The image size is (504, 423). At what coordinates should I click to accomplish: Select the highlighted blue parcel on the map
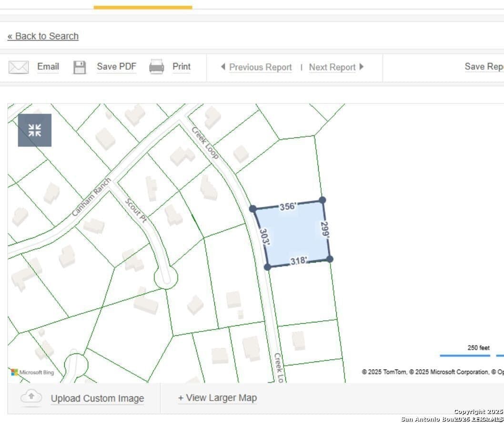[x=293, y=232]
